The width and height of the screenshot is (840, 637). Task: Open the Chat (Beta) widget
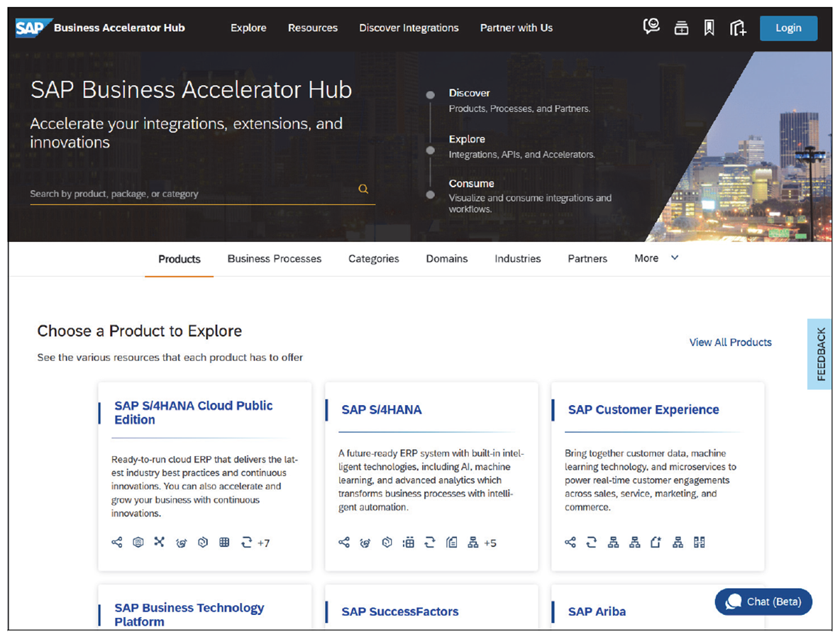point(763,602)
